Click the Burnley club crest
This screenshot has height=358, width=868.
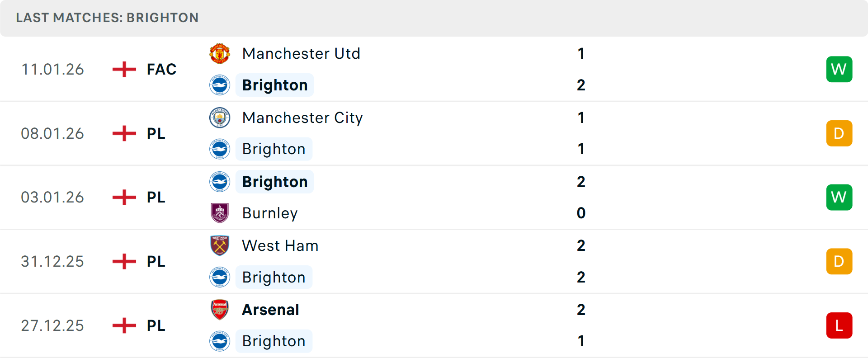click(220, 213)
